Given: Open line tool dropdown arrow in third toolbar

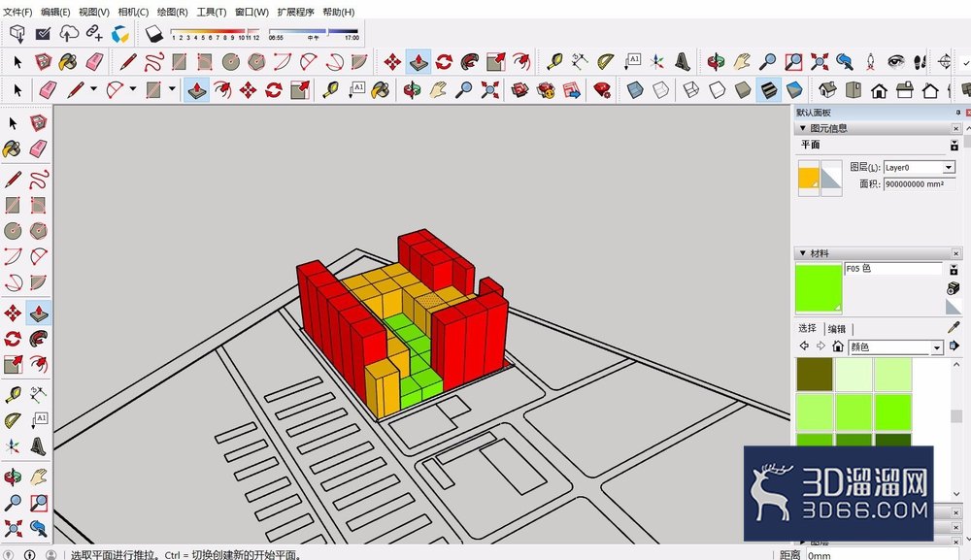Looking at the screenshot, I should click(93, 89).
